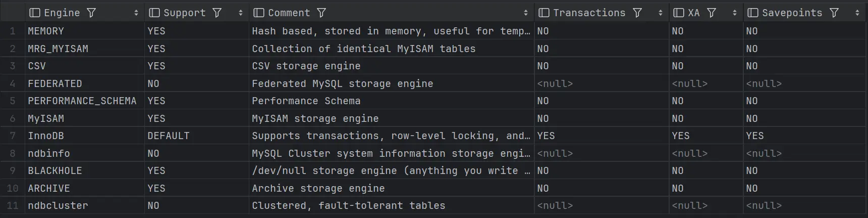Click the Comment column header label
The image size is (868, 218).
(x=289, y=13)
